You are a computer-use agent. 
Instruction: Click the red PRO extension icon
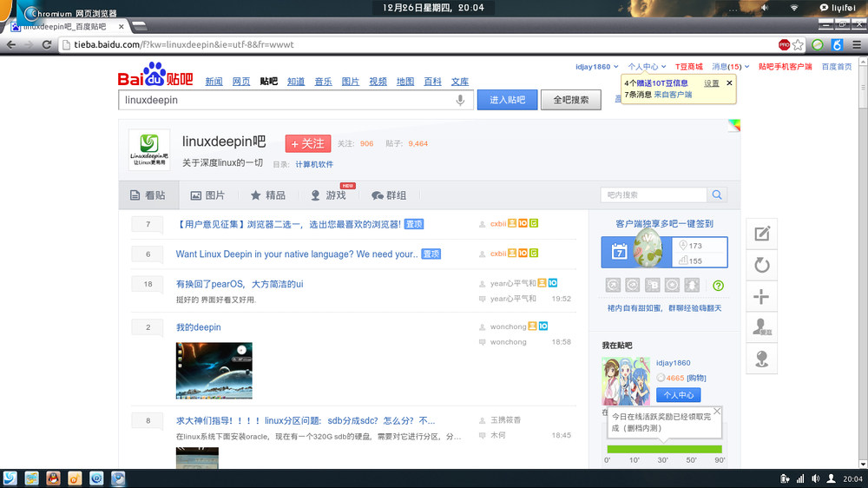pyautogui.click(x=784, y=45)
